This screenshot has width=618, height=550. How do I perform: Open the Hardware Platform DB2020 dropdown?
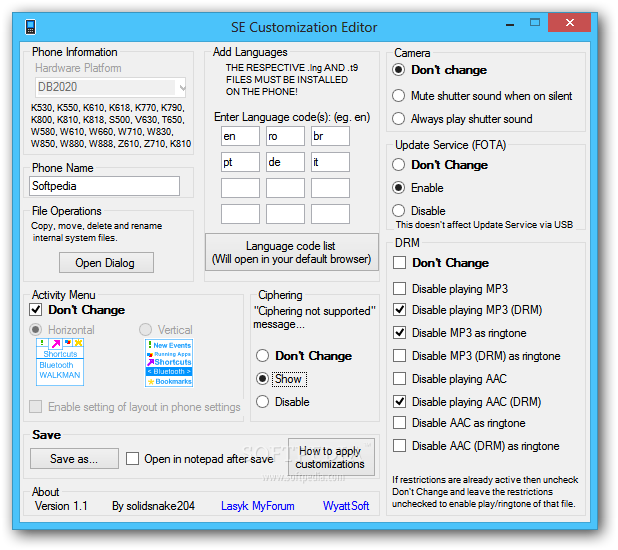click(x=110, y=87)
